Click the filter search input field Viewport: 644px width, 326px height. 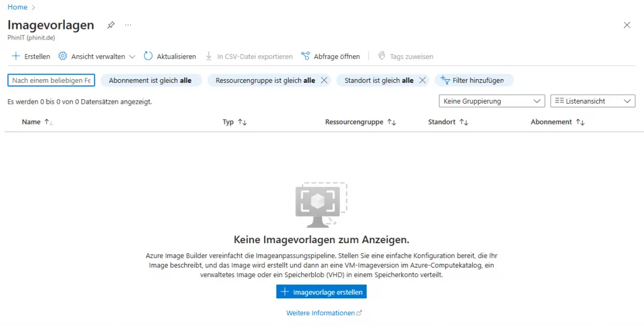[x=51, y=80]
